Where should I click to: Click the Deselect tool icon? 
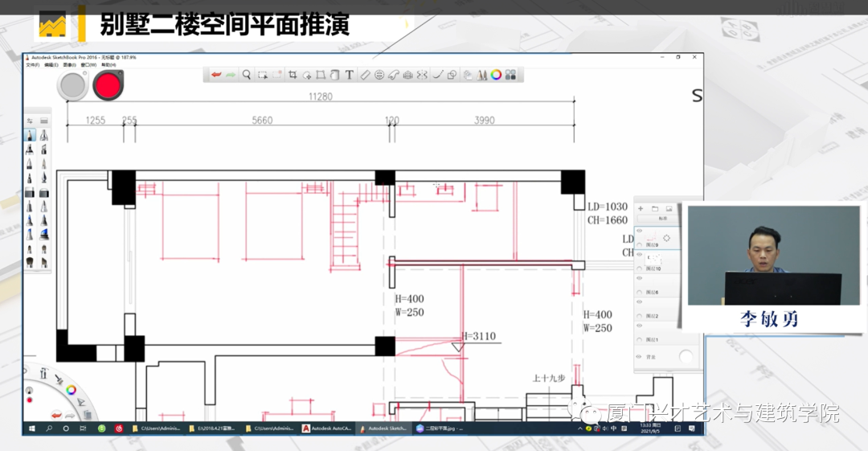coord(276,75)
